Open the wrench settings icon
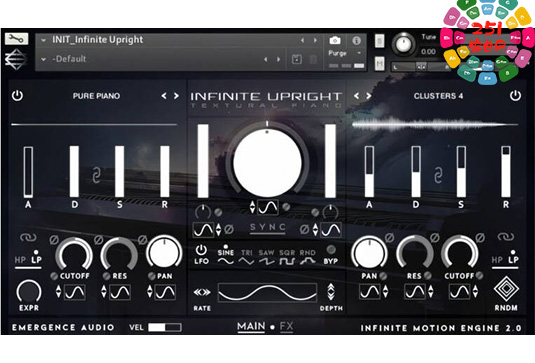Screen dimensions: 535x363 (16, 39)
